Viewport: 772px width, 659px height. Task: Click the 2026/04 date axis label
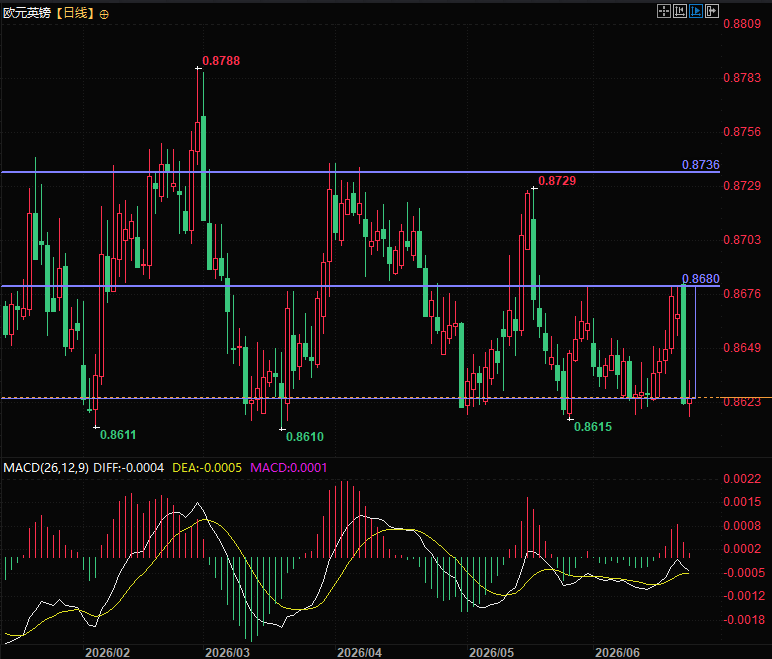pyautogui.click(x=359, y=653)
